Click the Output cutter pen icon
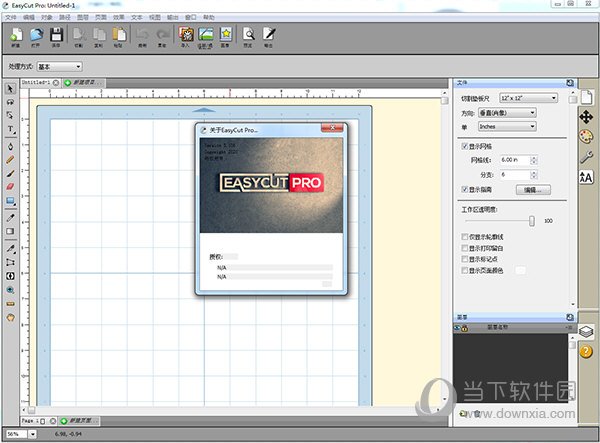 coord(269,35)
